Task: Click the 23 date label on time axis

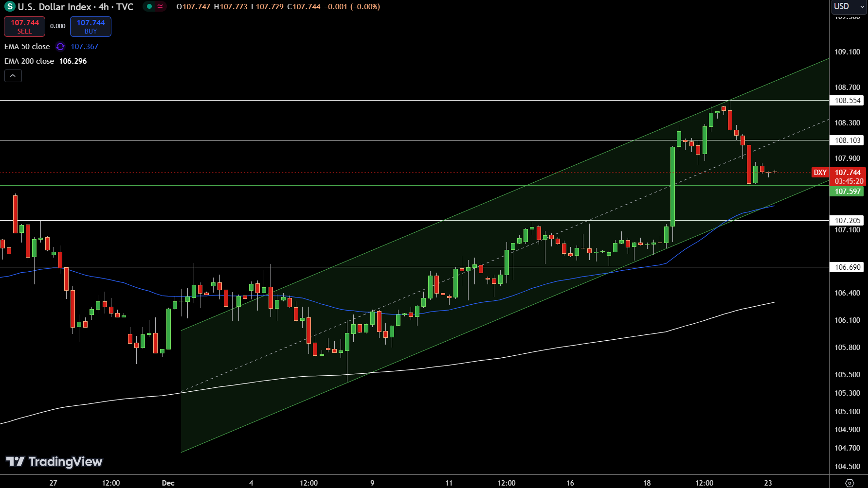Action: (768, 483)
